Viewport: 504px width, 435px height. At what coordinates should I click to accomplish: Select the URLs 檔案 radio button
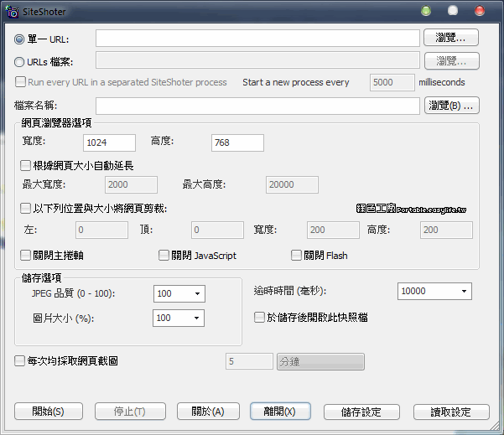(19, 62)
